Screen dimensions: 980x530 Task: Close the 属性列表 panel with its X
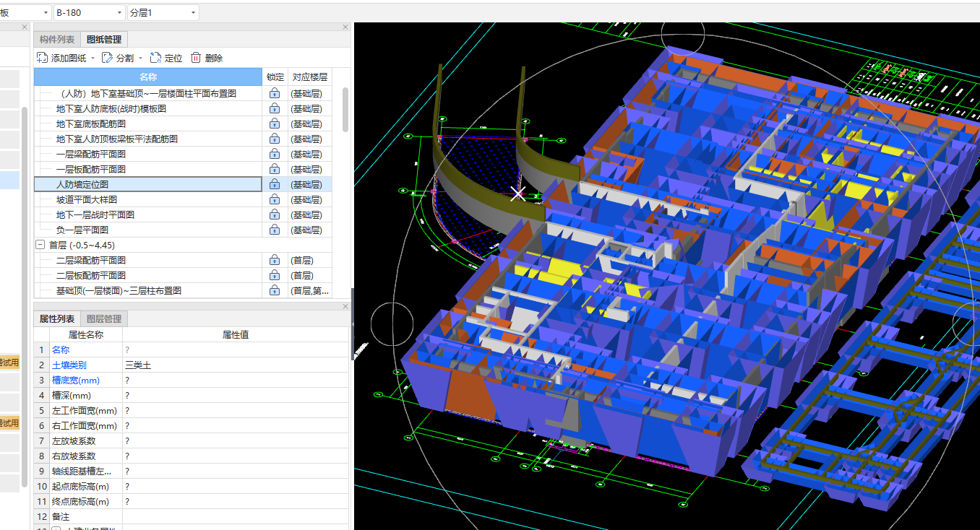(345, 307)
